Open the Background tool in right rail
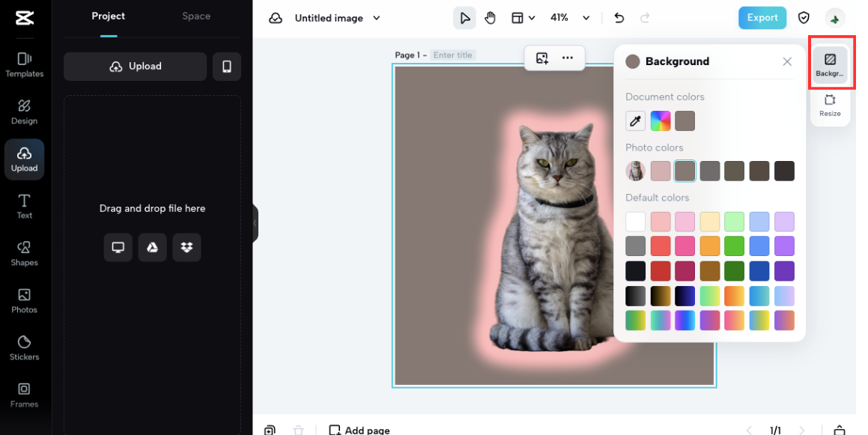Viewport: 868px width, 435px height. pos(830,64)
